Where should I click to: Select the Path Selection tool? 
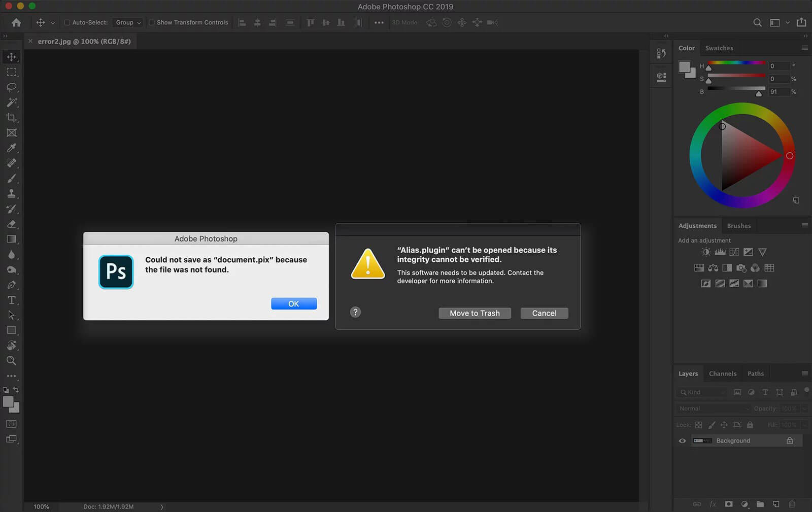tap(11, 316)
